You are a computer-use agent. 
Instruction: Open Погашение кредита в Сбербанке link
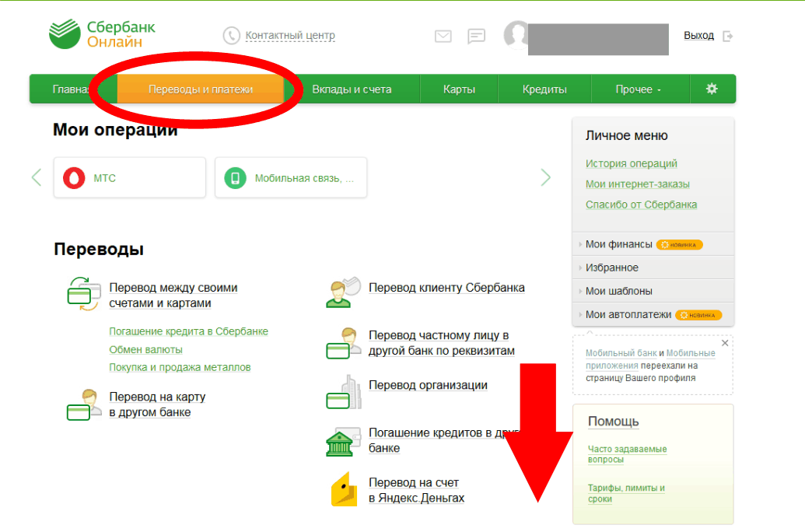[x=188, y=331]
